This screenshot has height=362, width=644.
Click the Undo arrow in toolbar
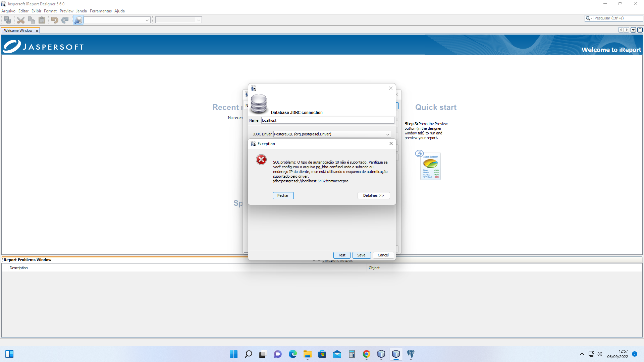coord(55,20)
